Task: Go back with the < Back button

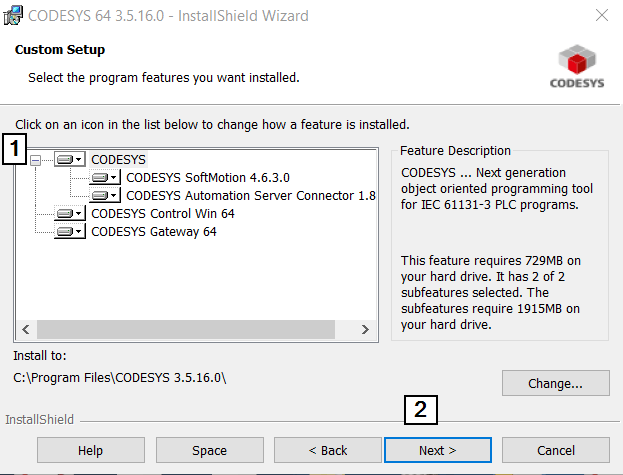Action: coord(328,450)
